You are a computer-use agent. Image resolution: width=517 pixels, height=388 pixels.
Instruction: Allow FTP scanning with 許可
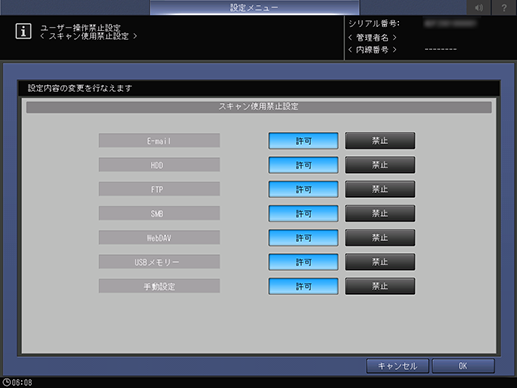pyautogui.click(x=303, y=189)
